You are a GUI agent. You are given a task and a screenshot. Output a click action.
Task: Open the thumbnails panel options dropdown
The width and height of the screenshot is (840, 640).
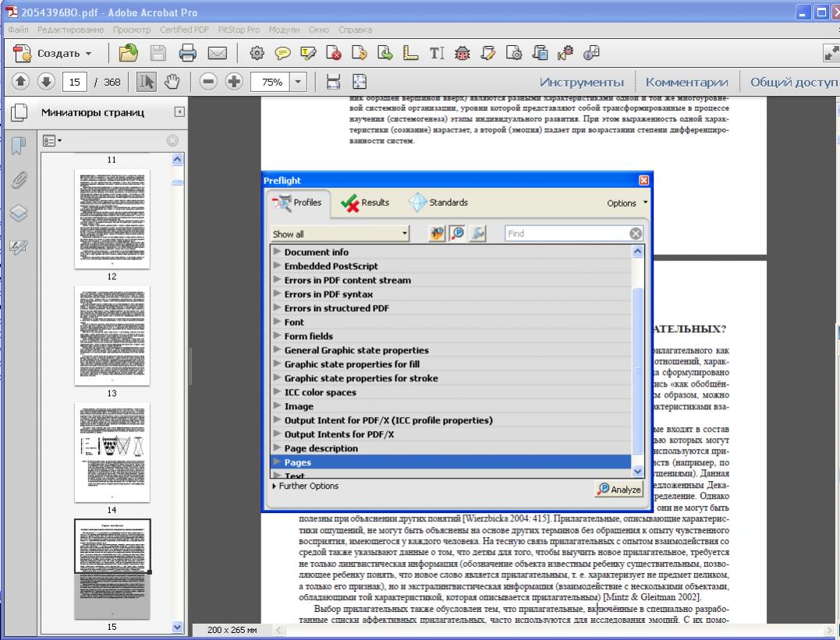[52, 141]
